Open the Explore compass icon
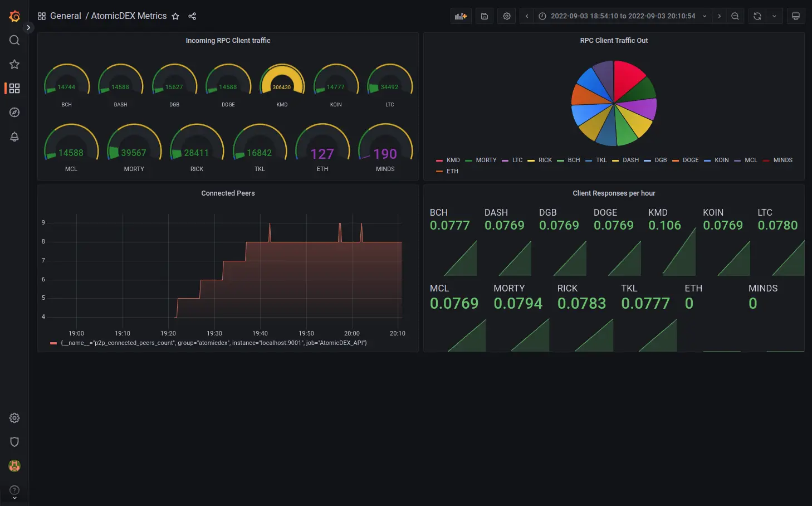Screen dimensions: 812x506 coord(14,112)
